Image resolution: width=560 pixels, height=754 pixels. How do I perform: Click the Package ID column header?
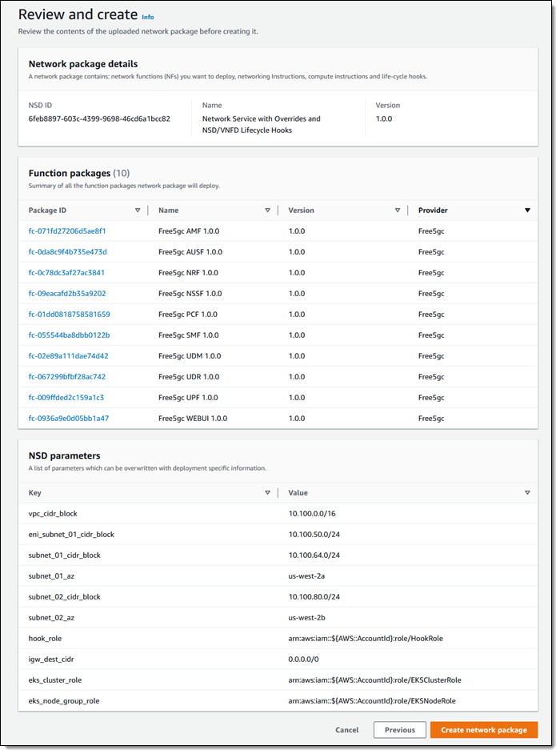click(x=47, y=211)
